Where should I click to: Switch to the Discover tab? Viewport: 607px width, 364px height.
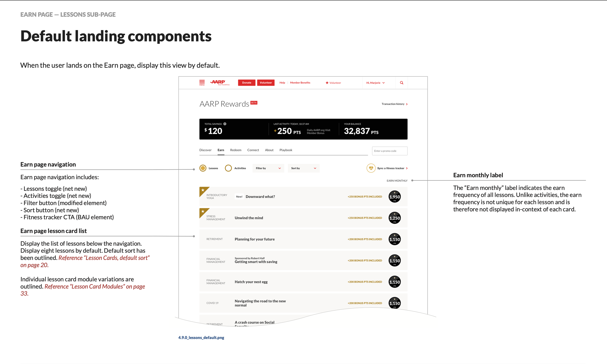tap(205, 150)
